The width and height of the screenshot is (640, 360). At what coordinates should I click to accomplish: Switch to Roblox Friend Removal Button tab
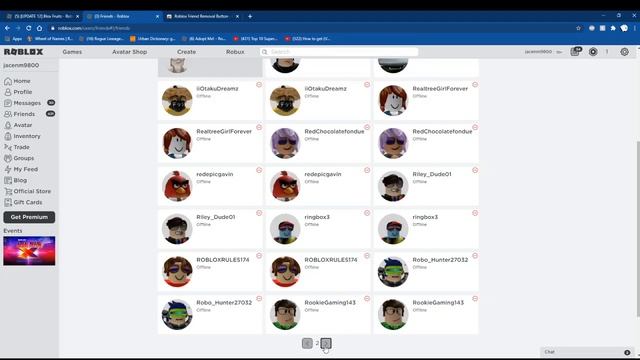pyautogui.click(x=201, y=16)
